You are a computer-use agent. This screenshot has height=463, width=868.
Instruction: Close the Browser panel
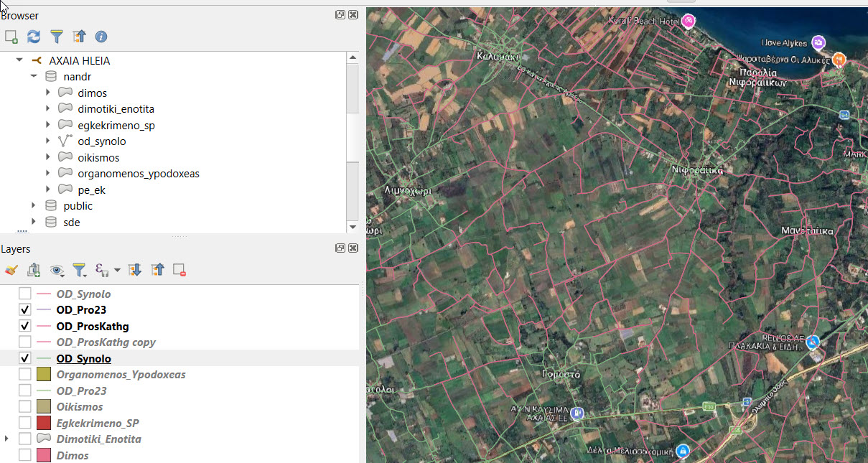click(x=353, y=14)
